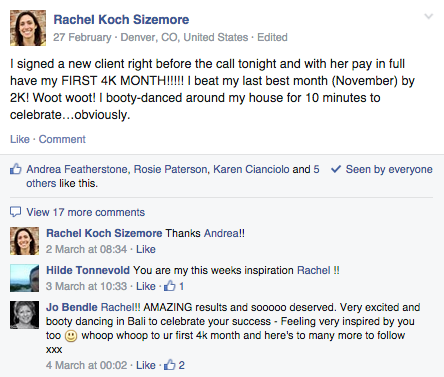Like the main post

20,139
